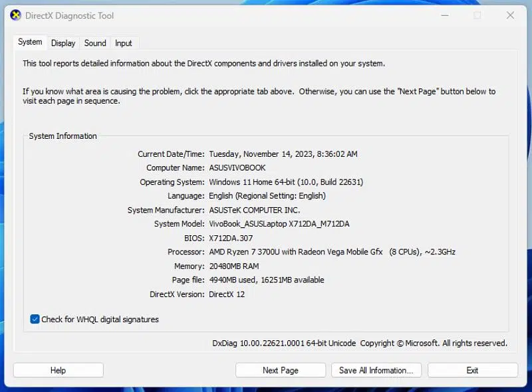The image size is (532, 392).
Task: Click the DirectX icon in the title bar
Action: [x=16, y=15]
